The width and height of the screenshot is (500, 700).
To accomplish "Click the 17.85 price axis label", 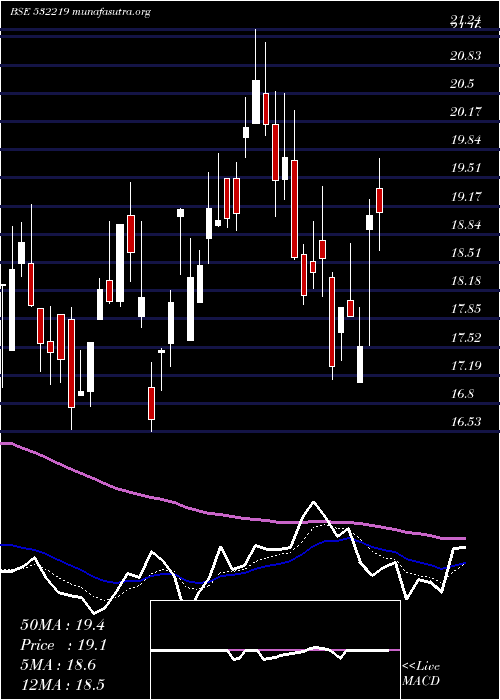I will click(x=466, y=309).
